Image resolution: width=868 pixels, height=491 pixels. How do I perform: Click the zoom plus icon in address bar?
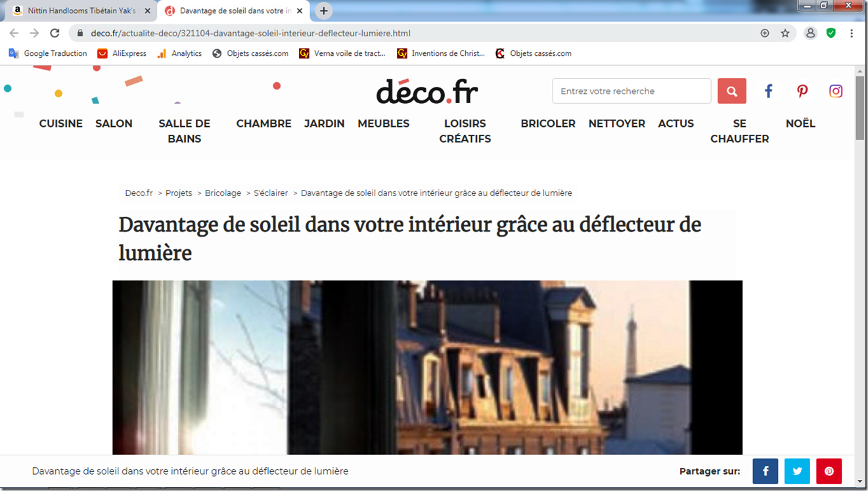tap(765, 33)
